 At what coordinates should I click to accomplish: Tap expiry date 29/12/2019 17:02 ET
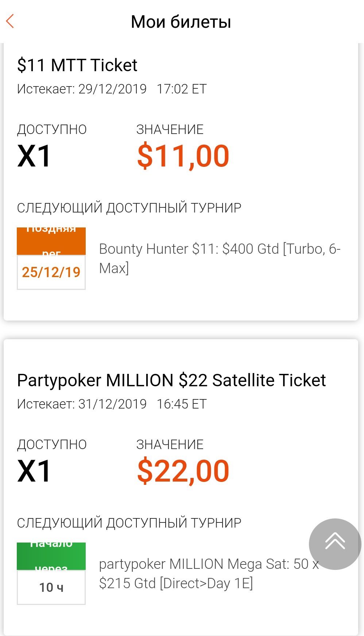pos(112,89)
